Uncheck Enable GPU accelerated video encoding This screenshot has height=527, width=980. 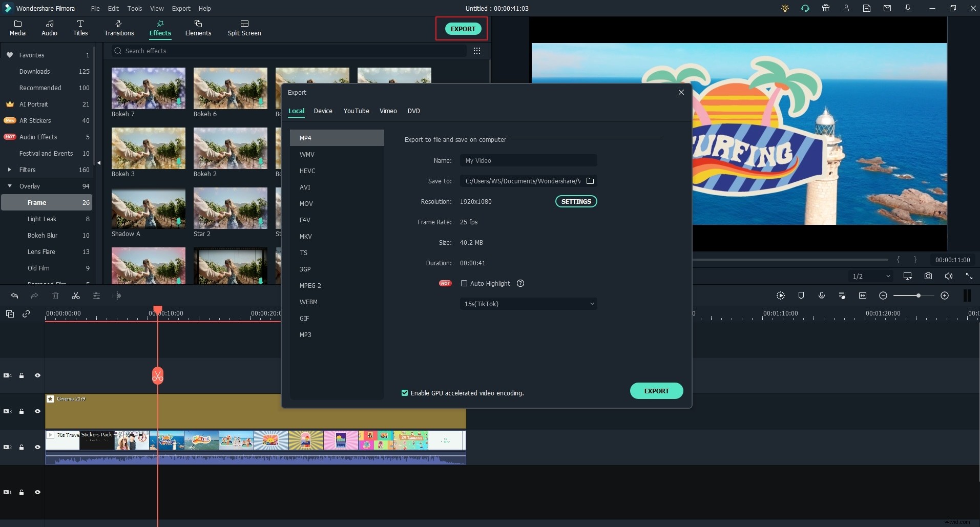[x=405, y=393]
